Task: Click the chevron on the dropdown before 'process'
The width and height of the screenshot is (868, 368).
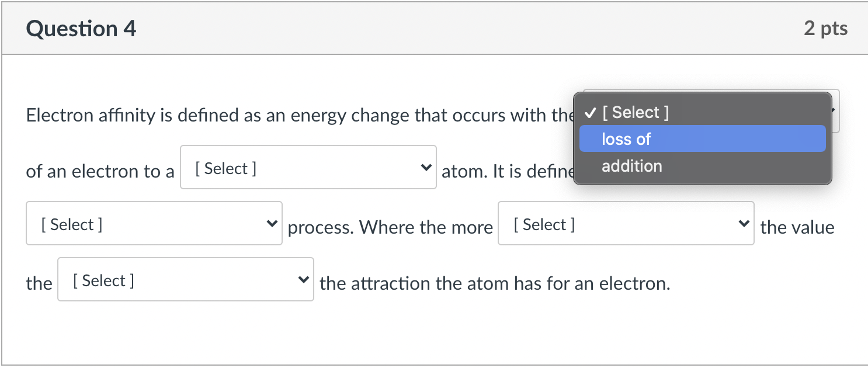Action: tap(271, 223)
